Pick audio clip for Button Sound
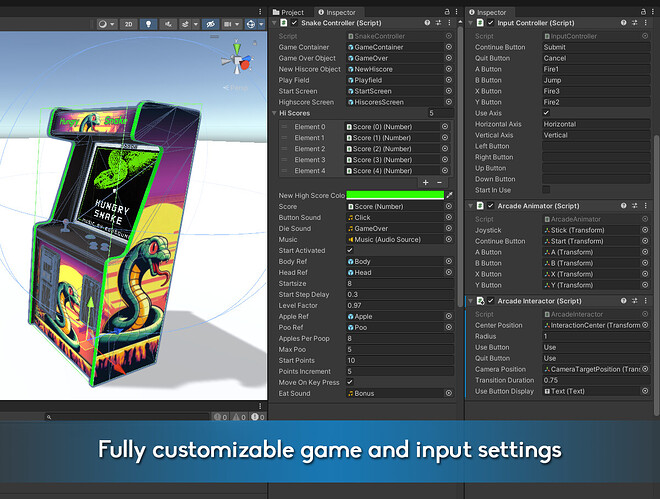This screenshot has width=660, height=499. click(449, 218)
